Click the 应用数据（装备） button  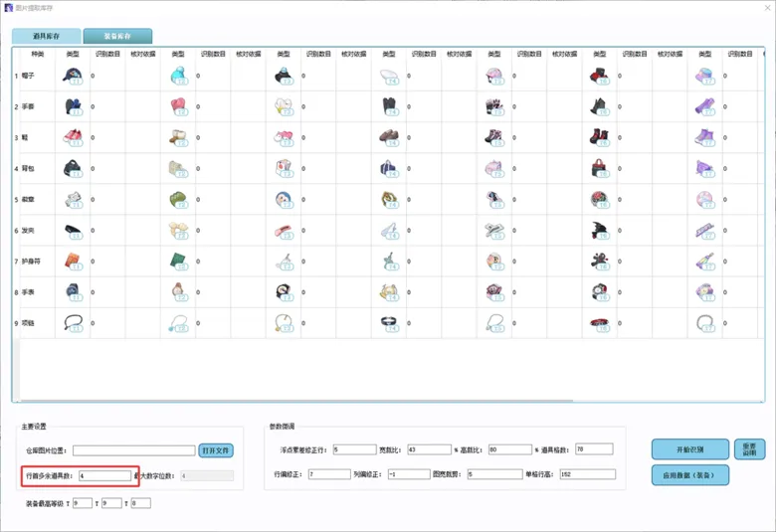[689, 475]
